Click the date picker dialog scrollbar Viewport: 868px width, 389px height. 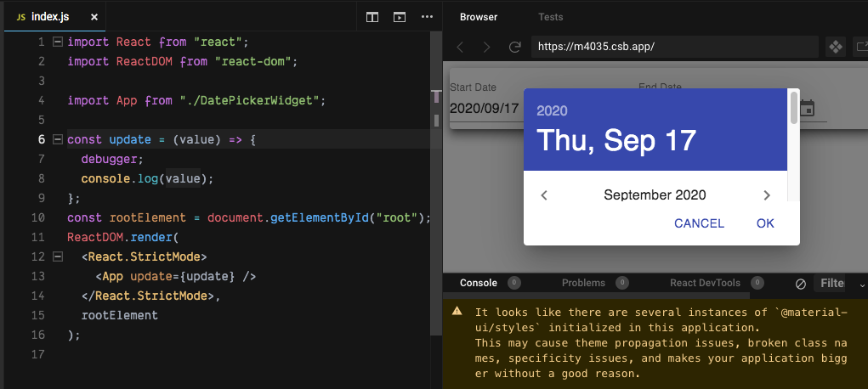tap(794, 108)
